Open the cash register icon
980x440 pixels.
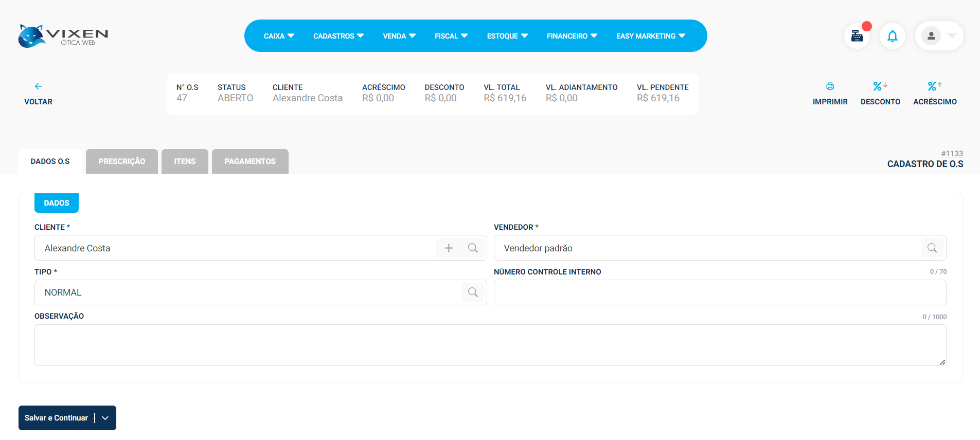click(857, 36)
